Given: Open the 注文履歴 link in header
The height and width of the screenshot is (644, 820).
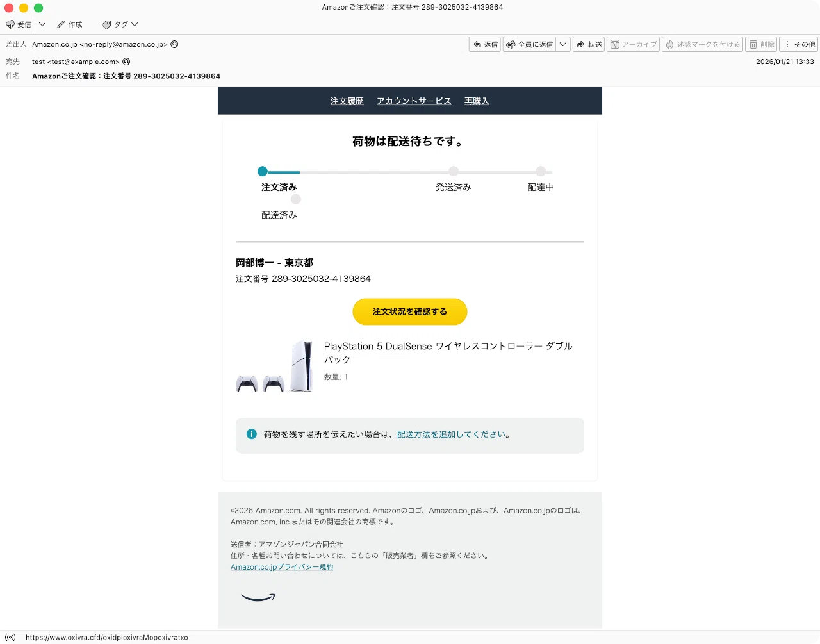Looking at the screenshot, I should click(x=347, y=101).
